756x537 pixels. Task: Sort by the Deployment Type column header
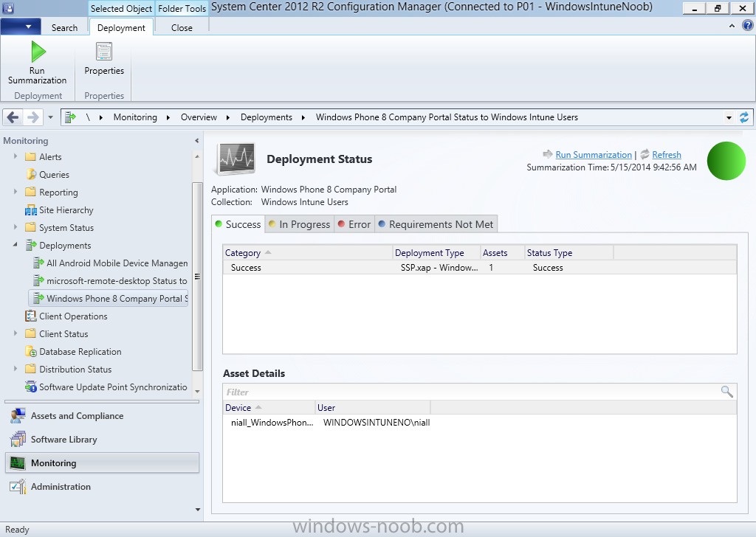click(436, 253)
